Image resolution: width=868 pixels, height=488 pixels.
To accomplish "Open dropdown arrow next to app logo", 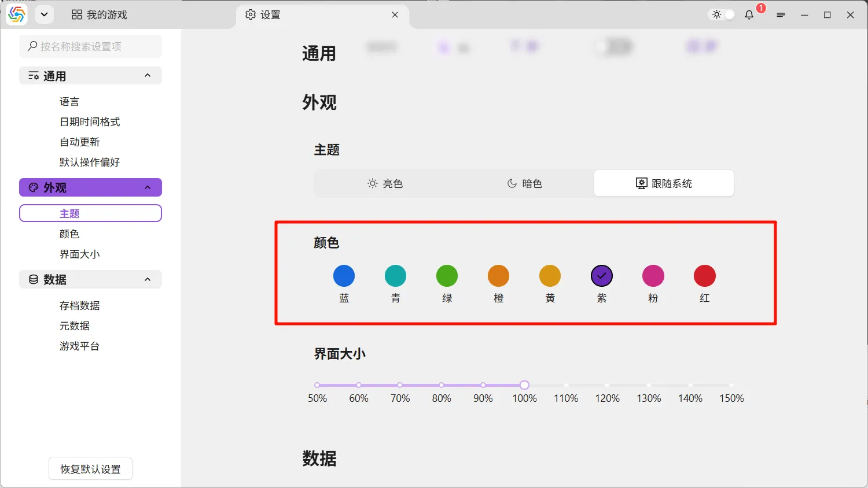I will 44,15.
